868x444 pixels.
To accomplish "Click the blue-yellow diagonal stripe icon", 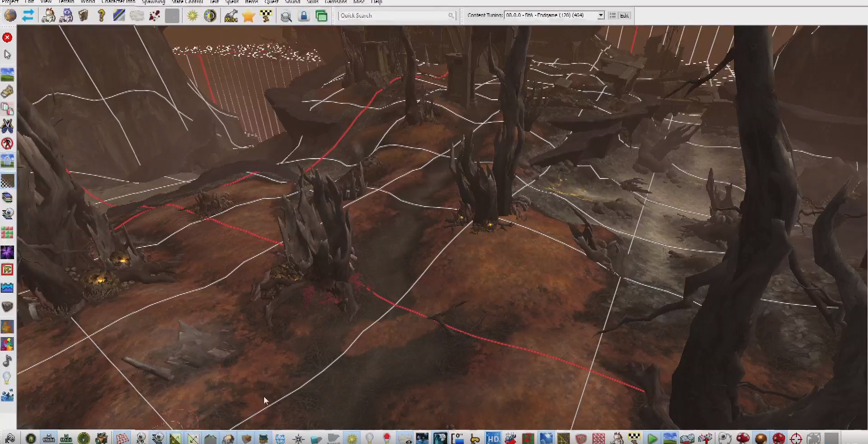I will coord(119,15).
